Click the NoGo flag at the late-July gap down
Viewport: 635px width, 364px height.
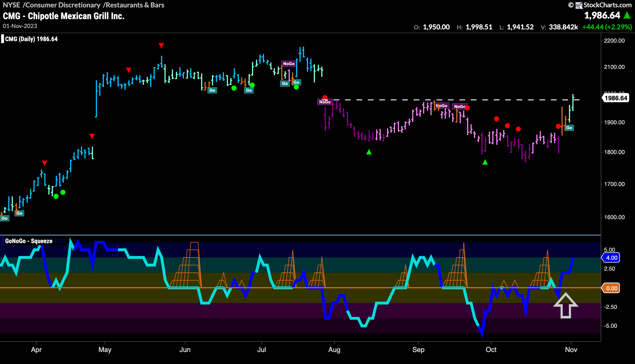[325, 102]
